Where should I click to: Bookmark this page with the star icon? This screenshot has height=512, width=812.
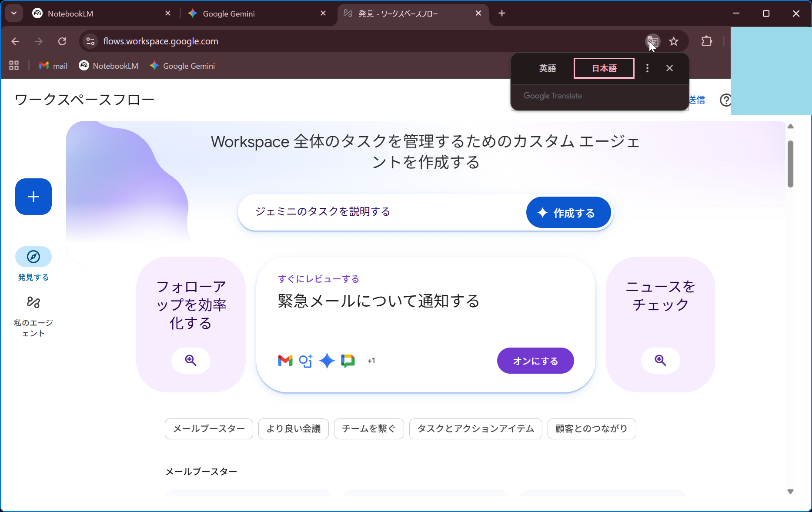pyautogui.click(x=674, y=41)
